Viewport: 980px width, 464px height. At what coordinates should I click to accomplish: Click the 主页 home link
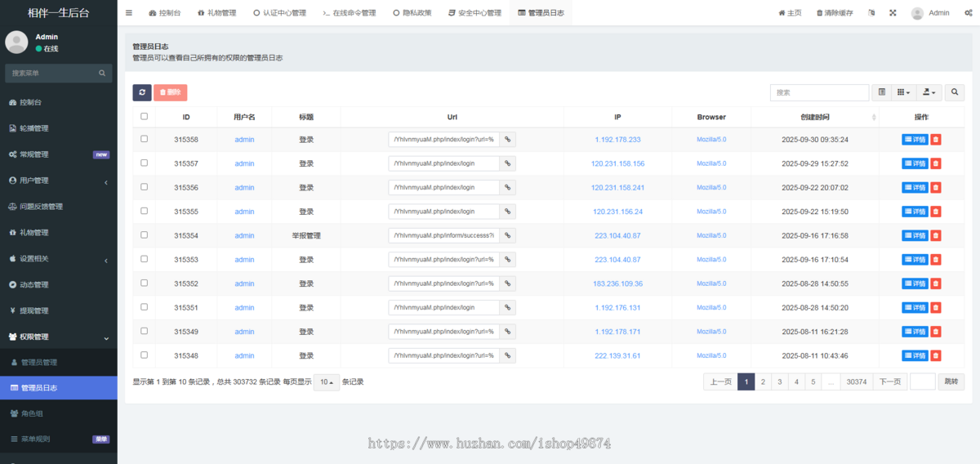[x=791, y=13]
